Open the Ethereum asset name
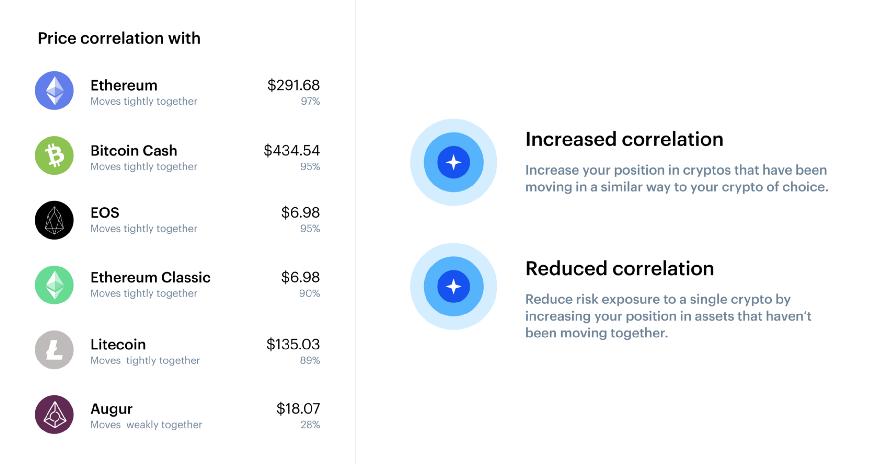The height and width of the screenshot is (464, 875). pyautogui.click(x=124, y=86)
